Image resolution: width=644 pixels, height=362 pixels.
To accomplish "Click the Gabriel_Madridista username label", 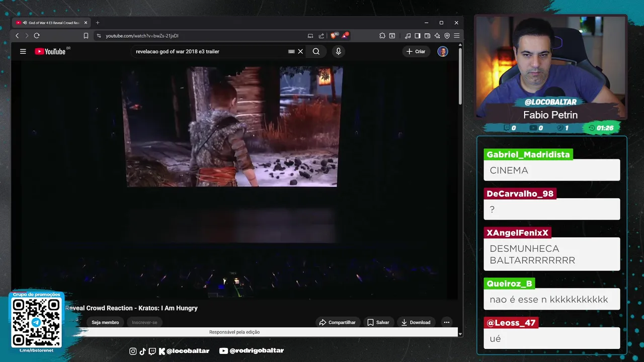I will point(528,154).
